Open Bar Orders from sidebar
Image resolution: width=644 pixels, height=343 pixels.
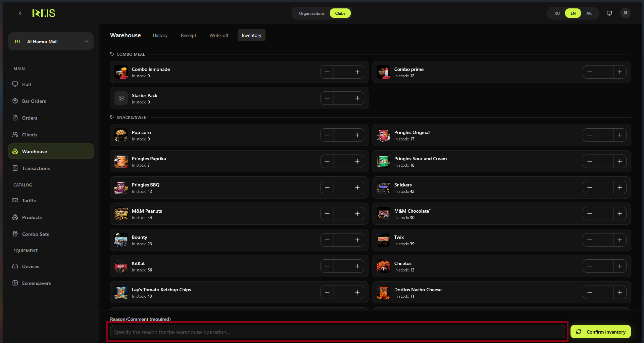click(x=34, y=101)
